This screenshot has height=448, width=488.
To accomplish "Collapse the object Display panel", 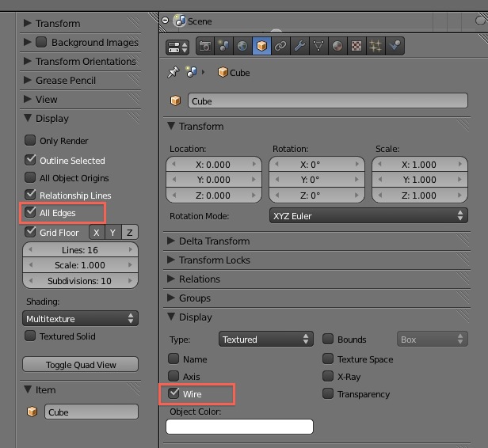I will coord(171,317).
